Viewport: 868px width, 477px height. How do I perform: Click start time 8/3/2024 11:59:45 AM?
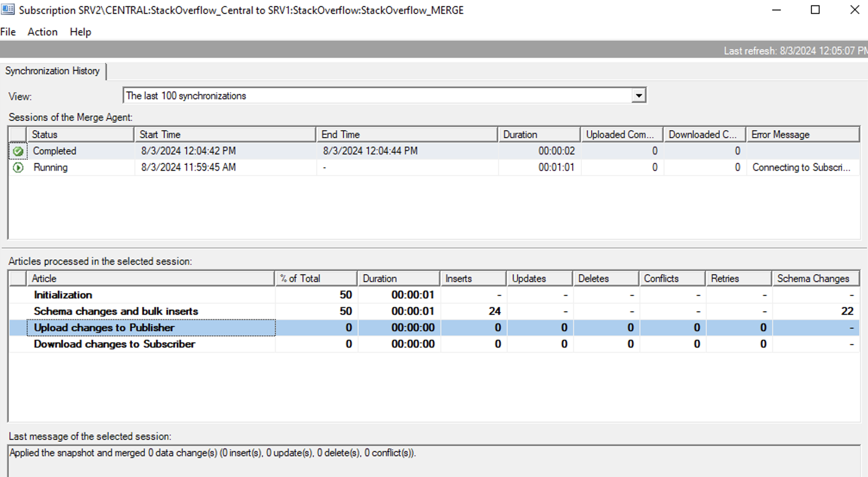188,167
